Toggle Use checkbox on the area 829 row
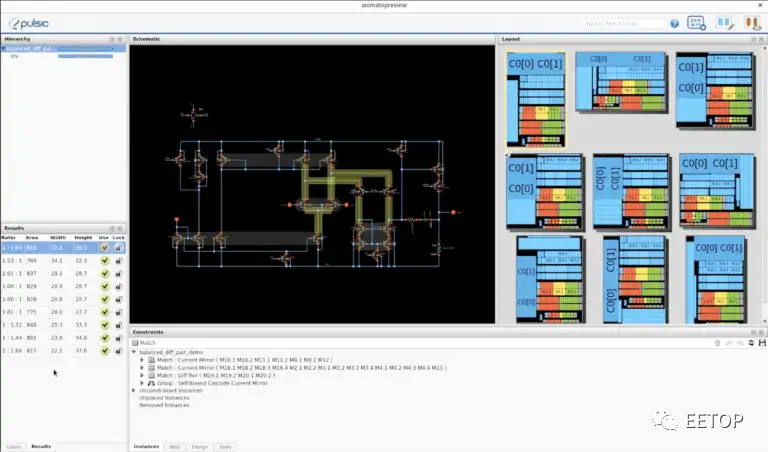The height and width of the screenshot is (452, 768). tap(104, 286)
